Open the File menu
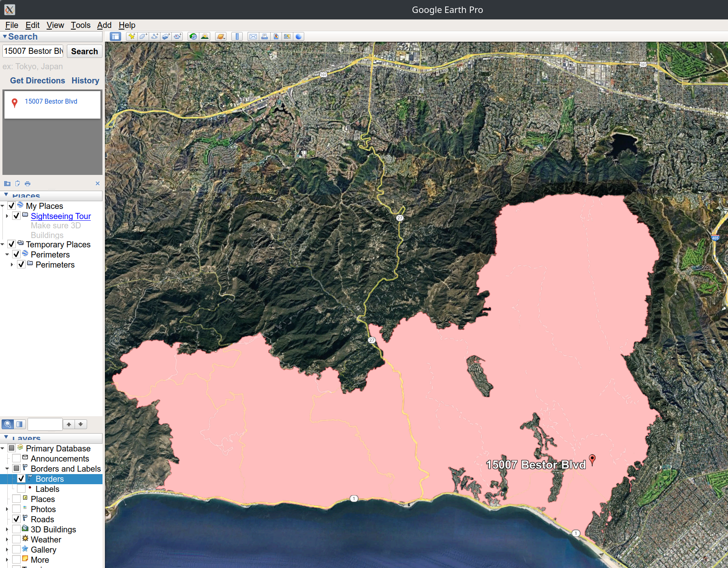The height and width of the screenshot is (568, 728). pos(12,25)
